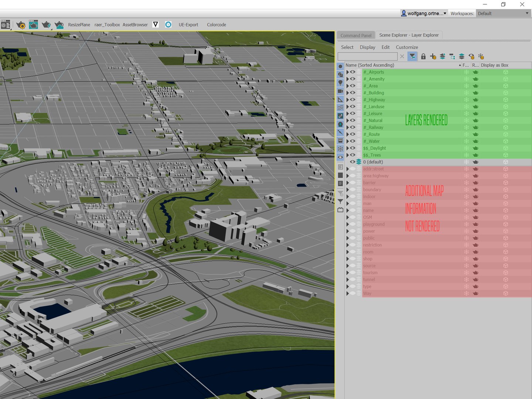Click the ResizePlane toolbar button
The width and height of the screenshot is (532, 399).
pyautogui.click(x=79, y=25)
